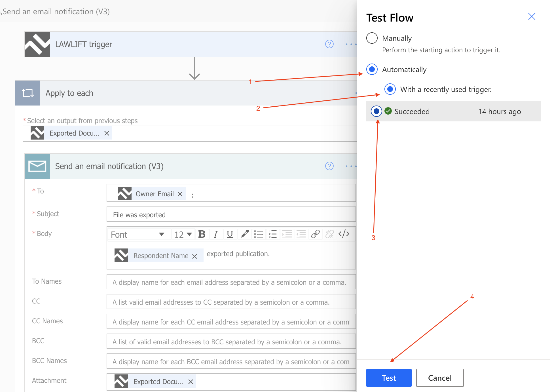Click Cancel to dismiss Test Flow

click(439, 378)
